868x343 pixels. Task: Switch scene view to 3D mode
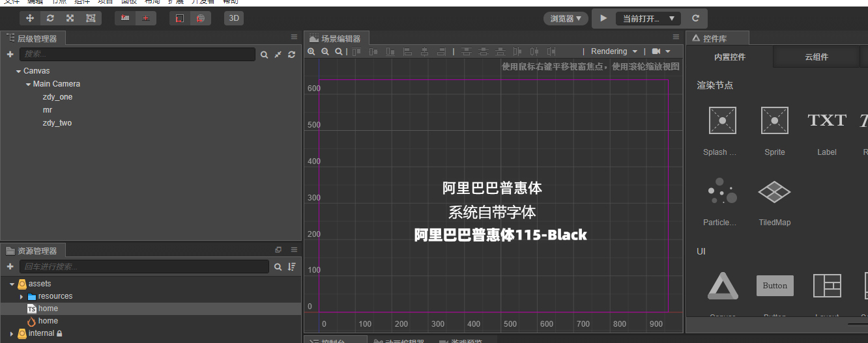[234, 18]
